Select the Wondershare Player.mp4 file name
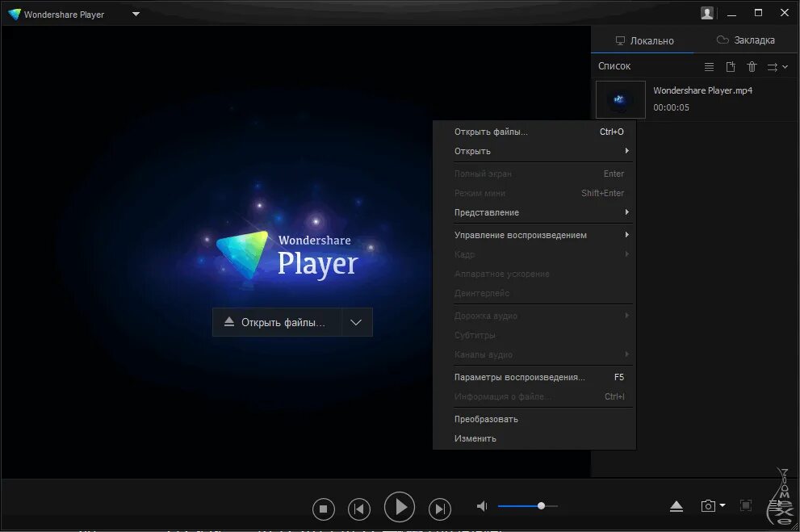 point(702,90)
